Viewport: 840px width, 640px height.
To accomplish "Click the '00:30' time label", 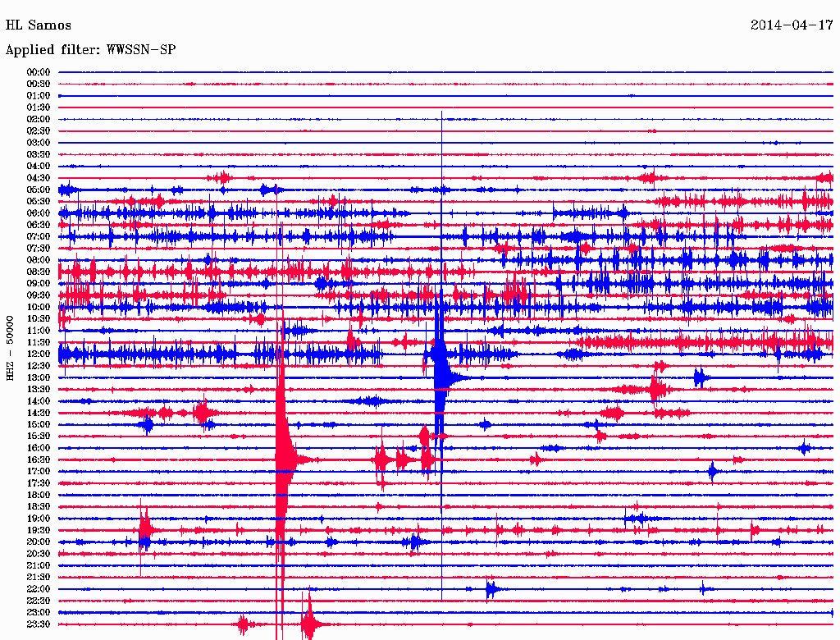I will pyautogui.click(x=39, y=84).
